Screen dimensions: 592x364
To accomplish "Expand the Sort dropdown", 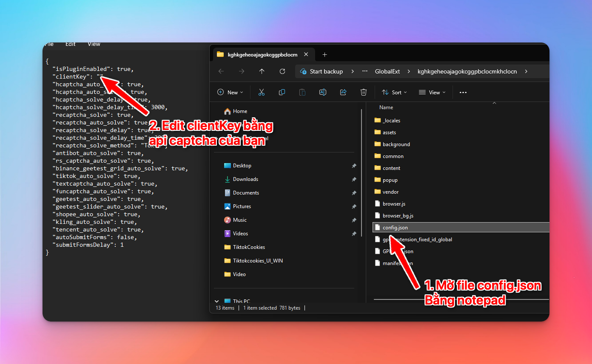I will [x=394, y=92].
